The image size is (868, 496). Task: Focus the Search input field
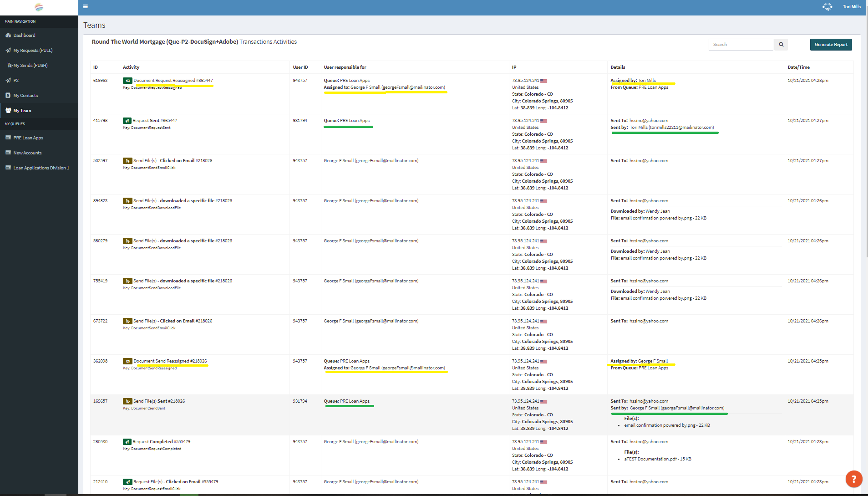(741, 45)
